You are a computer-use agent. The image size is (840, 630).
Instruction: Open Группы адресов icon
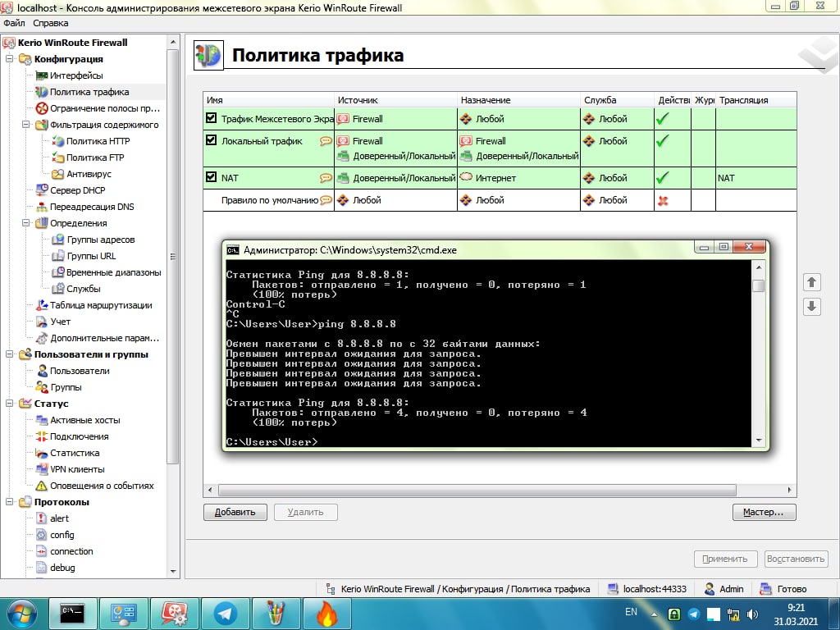[58, 240]
